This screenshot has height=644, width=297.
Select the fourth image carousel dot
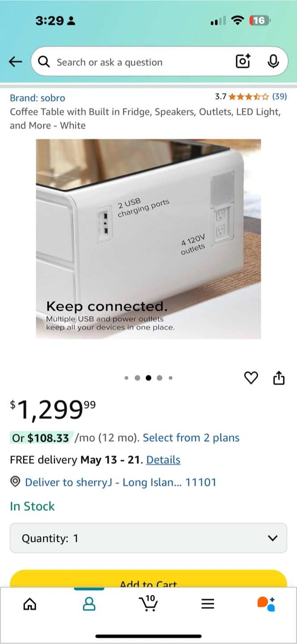pos(159,378)
